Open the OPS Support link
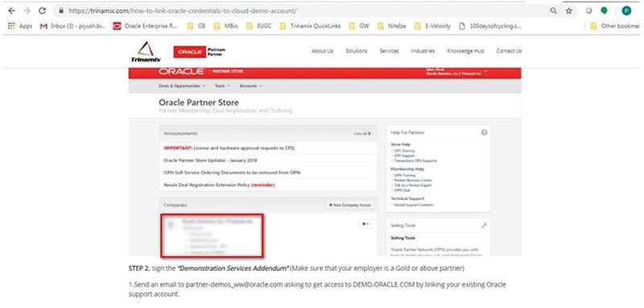The height and width of the screenshot is (308, 644). tap(404, 156)
